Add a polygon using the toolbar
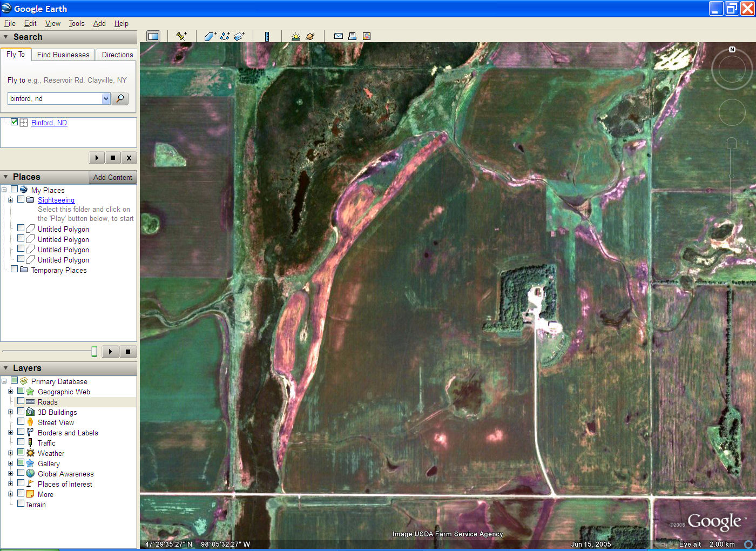Image resolution: width=756 pixels, height=551 pixels. click(210, 36)
